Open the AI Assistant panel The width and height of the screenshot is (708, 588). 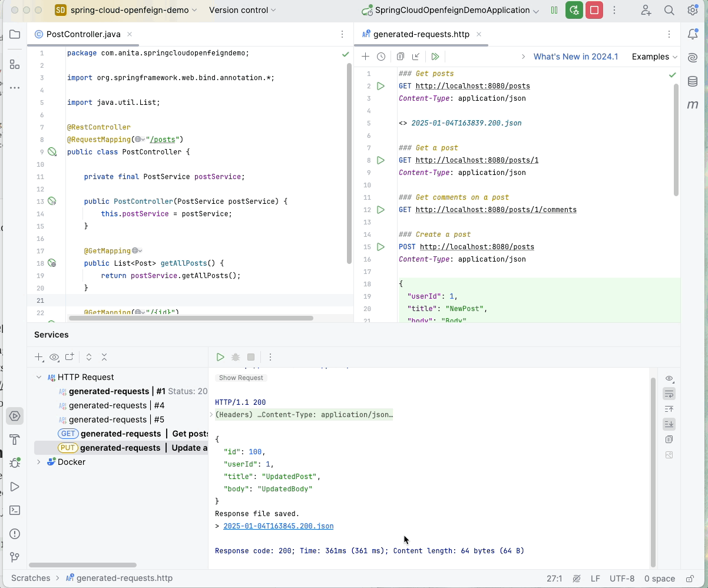coord(693,58)
